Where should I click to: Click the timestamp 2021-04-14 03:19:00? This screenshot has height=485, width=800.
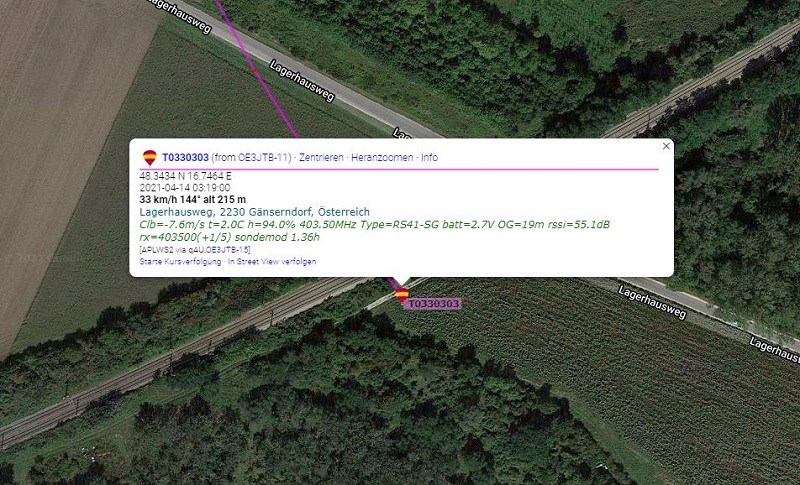point(185,188)
